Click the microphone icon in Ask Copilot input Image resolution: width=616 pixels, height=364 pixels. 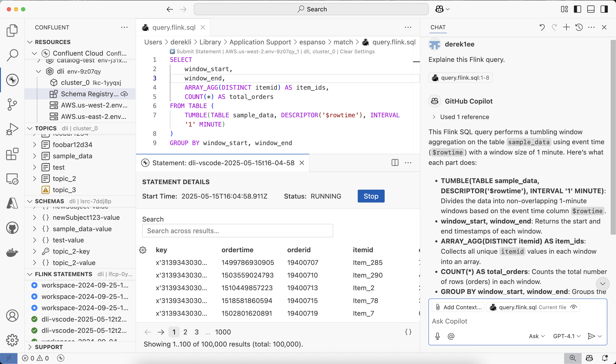pyautogui.click(x=437, y=336)
